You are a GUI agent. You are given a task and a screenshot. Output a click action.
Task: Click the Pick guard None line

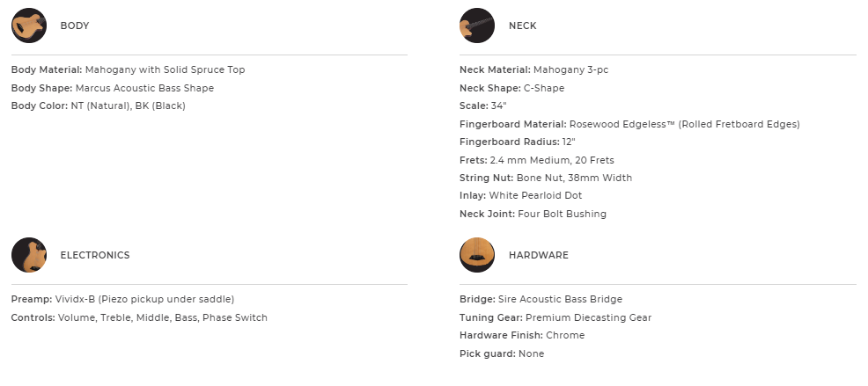click(502, 353)
